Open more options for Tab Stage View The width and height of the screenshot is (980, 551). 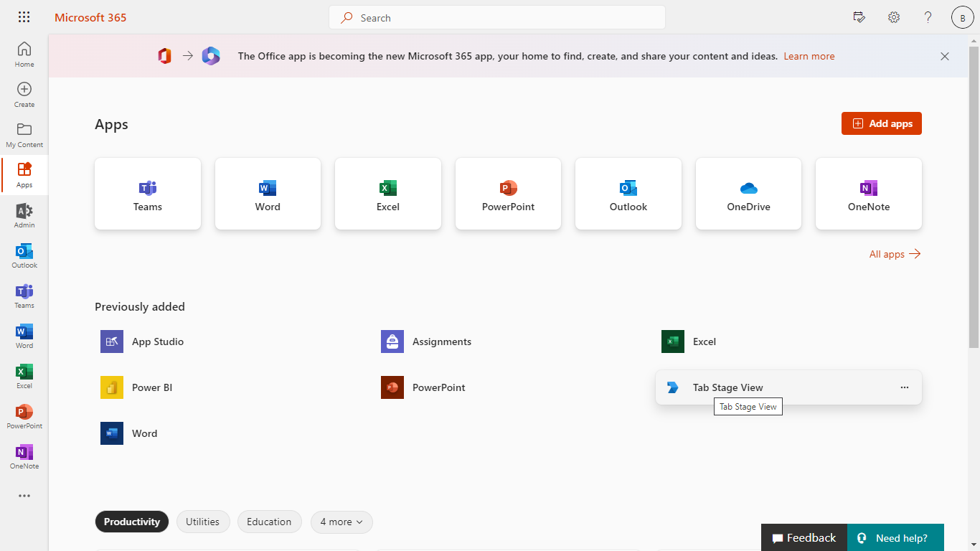point(905,387)
